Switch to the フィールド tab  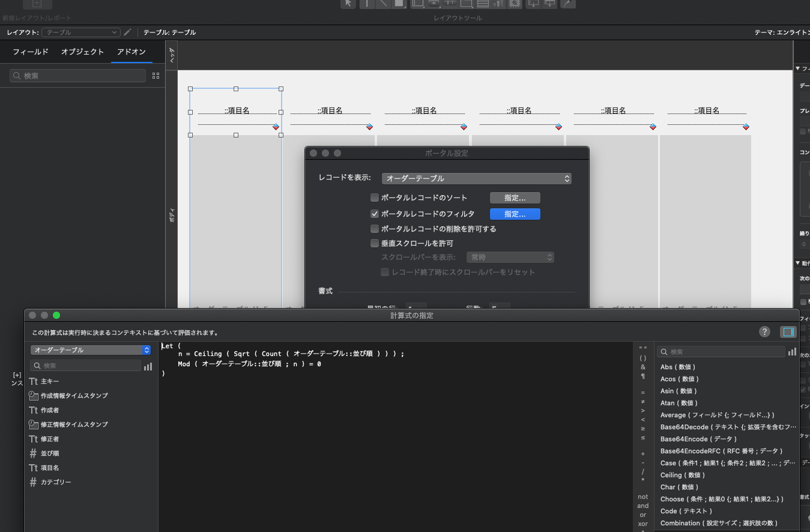[31, 52]
